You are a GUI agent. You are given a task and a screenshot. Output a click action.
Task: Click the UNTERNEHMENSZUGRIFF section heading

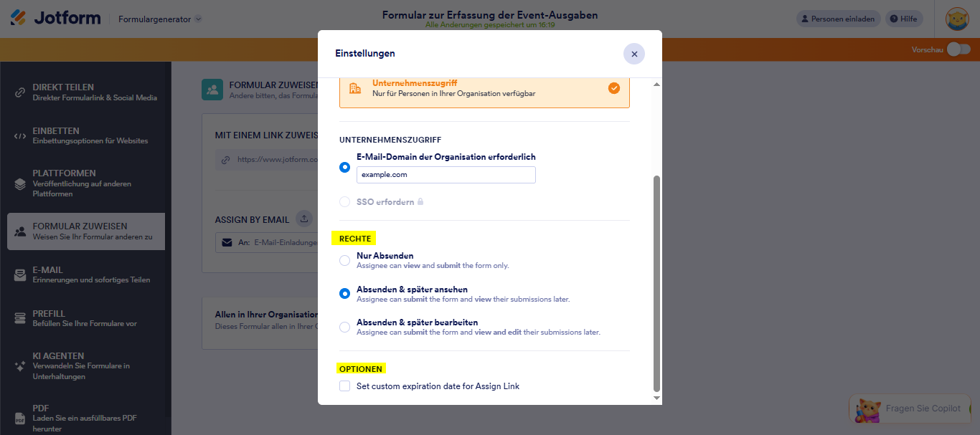[390, 140]
